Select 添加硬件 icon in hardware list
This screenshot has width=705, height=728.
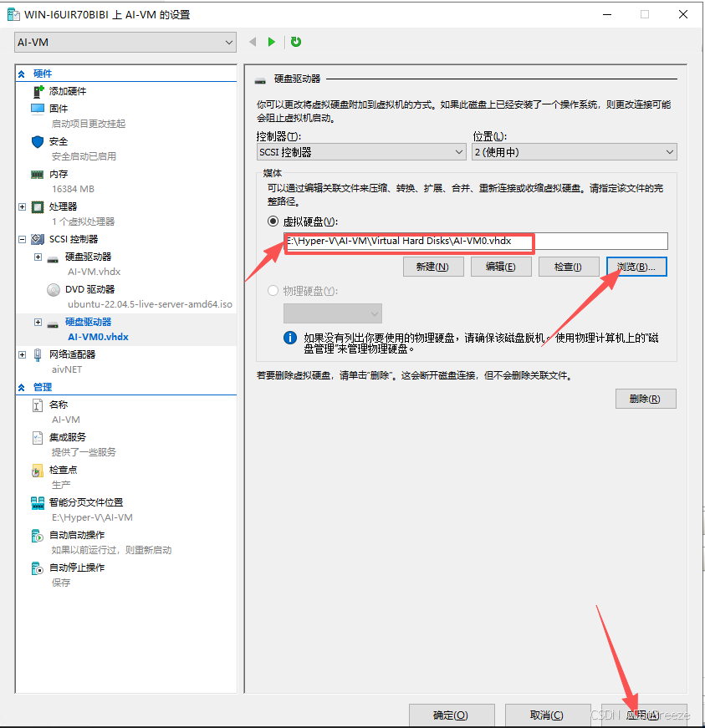(38, 91)
